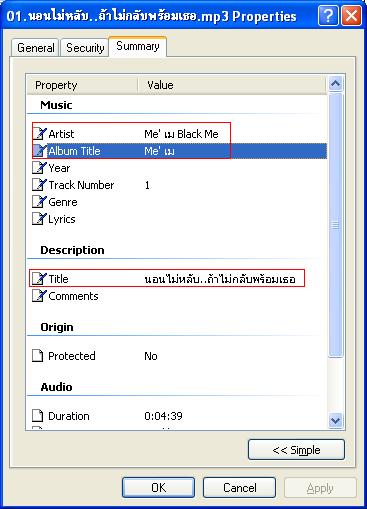The height and width of the screenshot is (509, 367).
Task: Click the edit icon next to Year
Action: click(39, 168)
